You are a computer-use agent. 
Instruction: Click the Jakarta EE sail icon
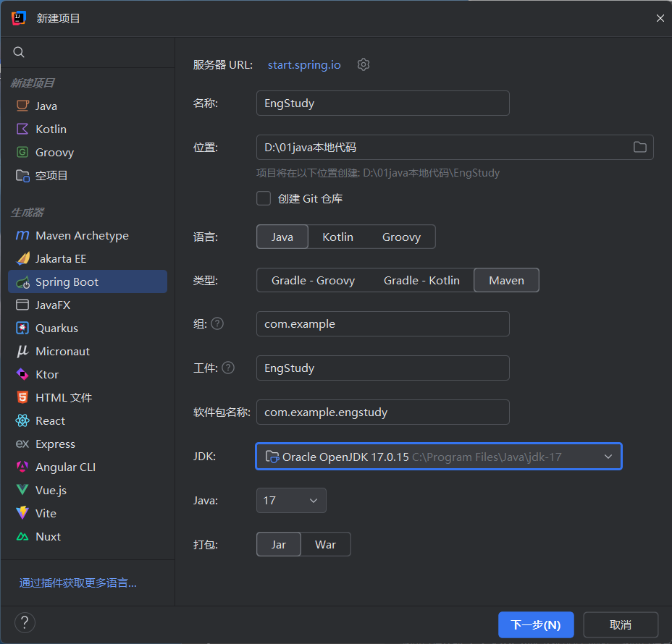23,258
